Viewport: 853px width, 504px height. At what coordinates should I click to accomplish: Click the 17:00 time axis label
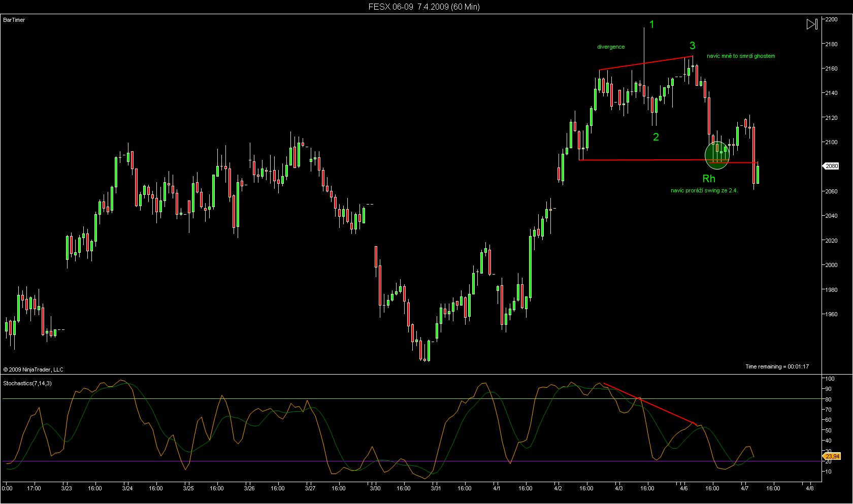tap(34, 489)
